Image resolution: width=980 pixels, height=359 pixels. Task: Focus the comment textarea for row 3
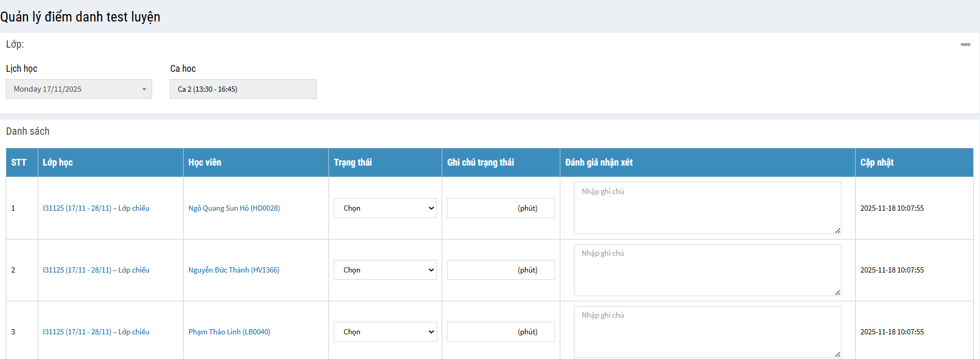(x=707, y=332)
